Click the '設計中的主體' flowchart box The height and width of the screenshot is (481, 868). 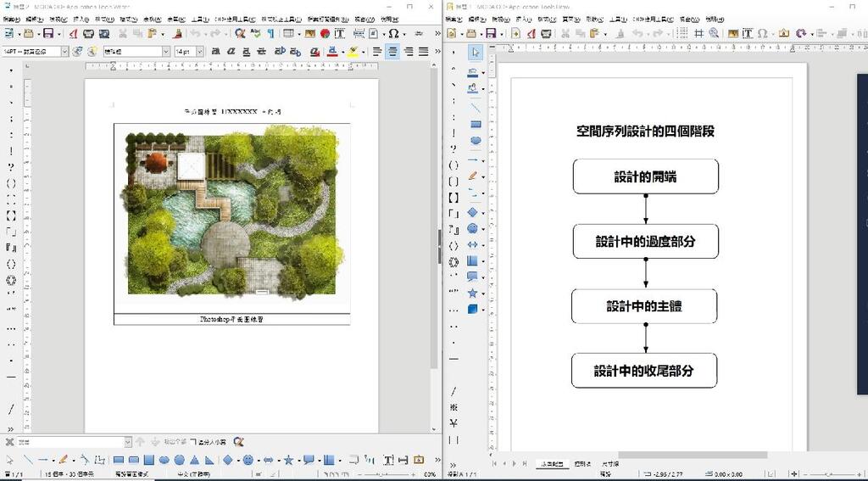coord(644,306)
